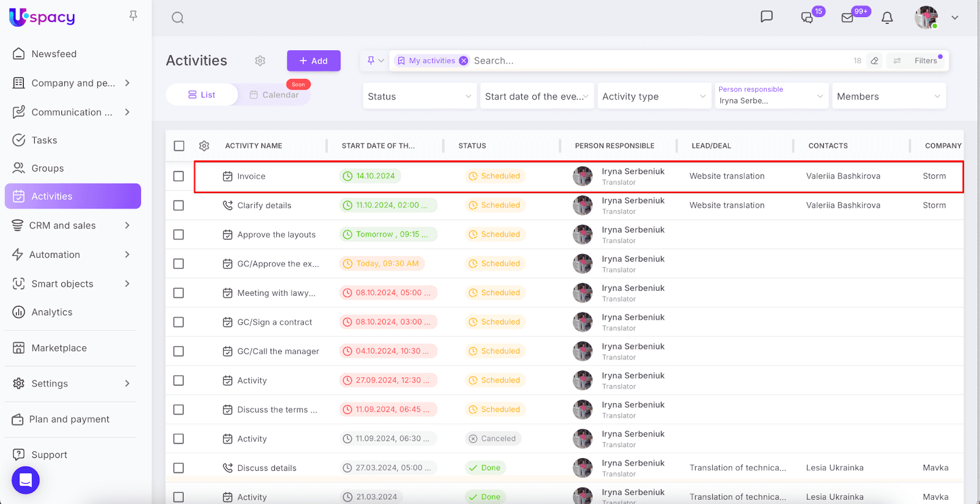Screen dimensions: 980x504
Task: Expand the Activity type dropdown
Action: coord(654,96)
